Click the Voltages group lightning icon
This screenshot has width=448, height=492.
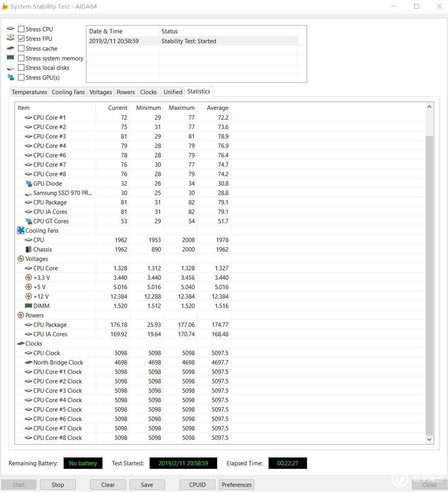pyautogui.click(x=21, y=259)
